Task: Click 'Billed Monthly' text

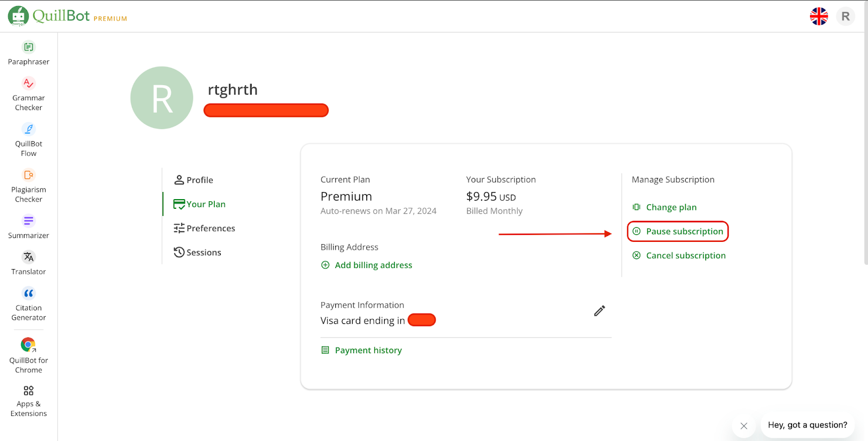Action: click(494, 211)
